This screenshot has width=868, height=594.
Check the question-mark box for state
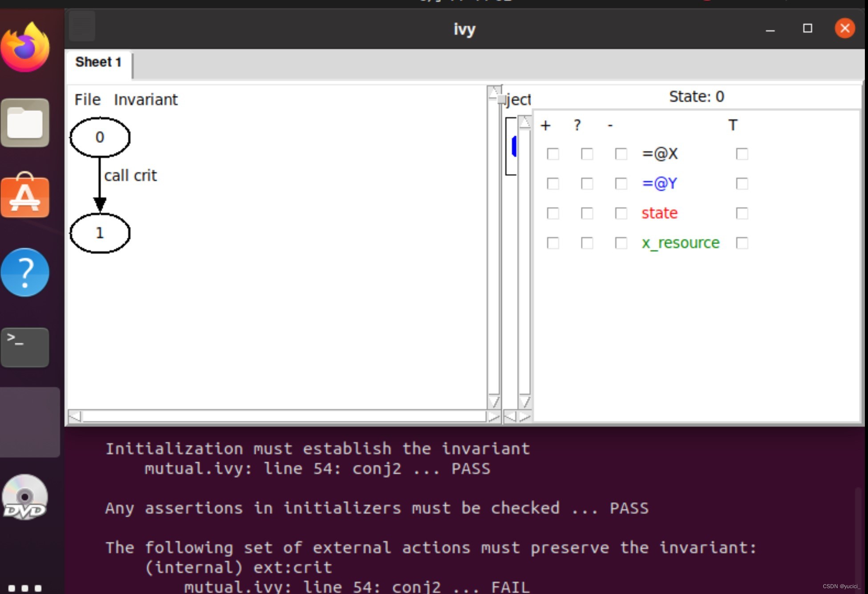(x=587, y=213)
